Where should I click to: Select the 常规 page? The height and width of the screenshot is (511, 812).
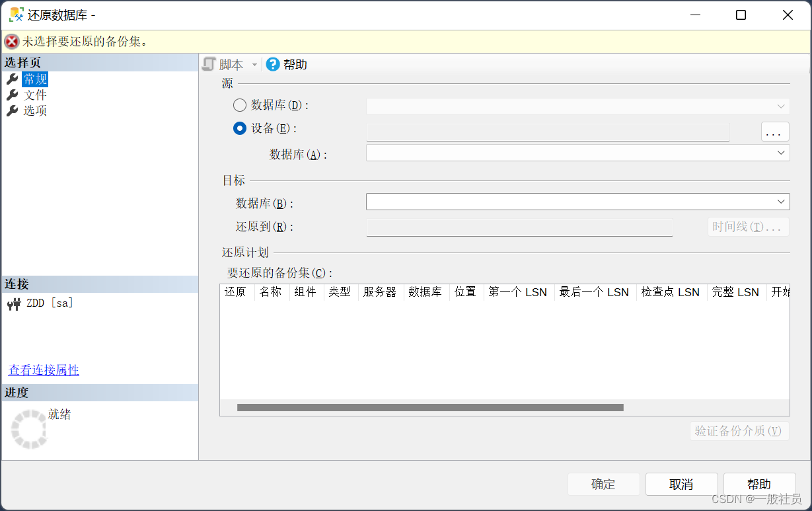point(35,79)
